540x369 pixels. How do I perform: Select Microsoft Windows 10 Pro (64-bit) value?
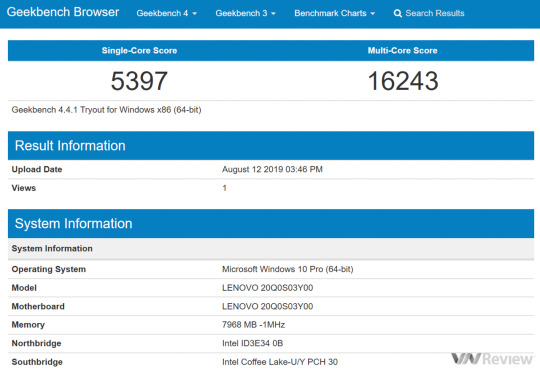click(288, 269)
